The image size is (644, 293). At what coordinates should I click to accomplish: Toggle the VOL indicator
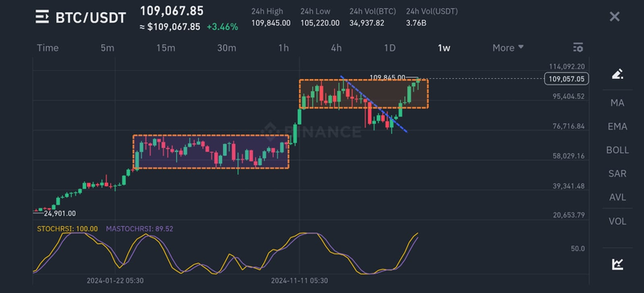tap(617, 221)
